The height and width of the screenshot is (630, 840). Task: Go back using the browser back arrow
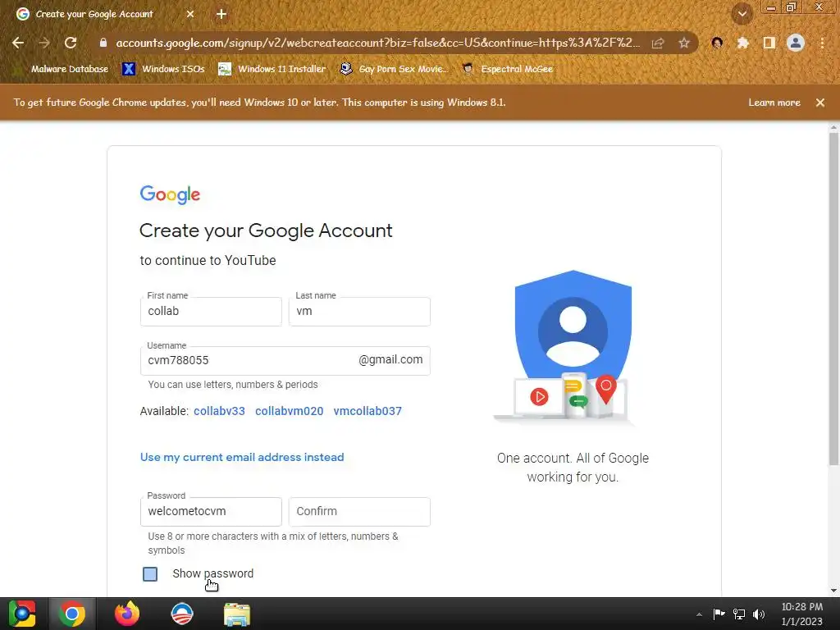(x=18, y=43)
